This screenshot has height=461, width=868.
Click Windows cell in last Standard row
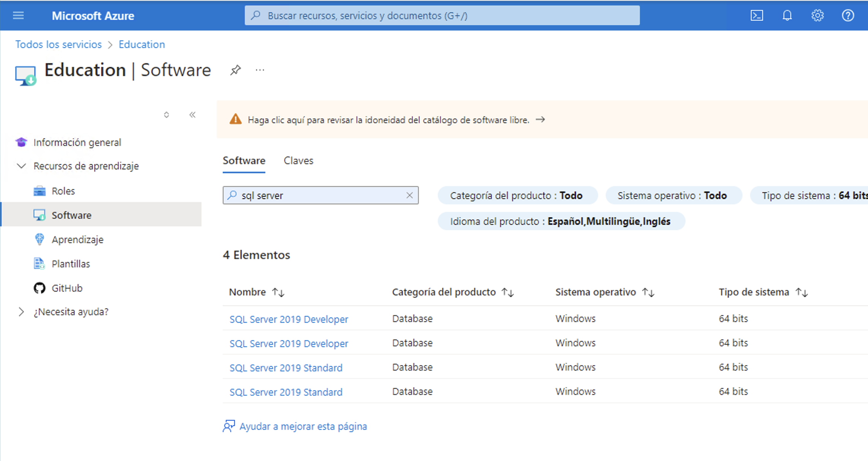click(575, 392)
